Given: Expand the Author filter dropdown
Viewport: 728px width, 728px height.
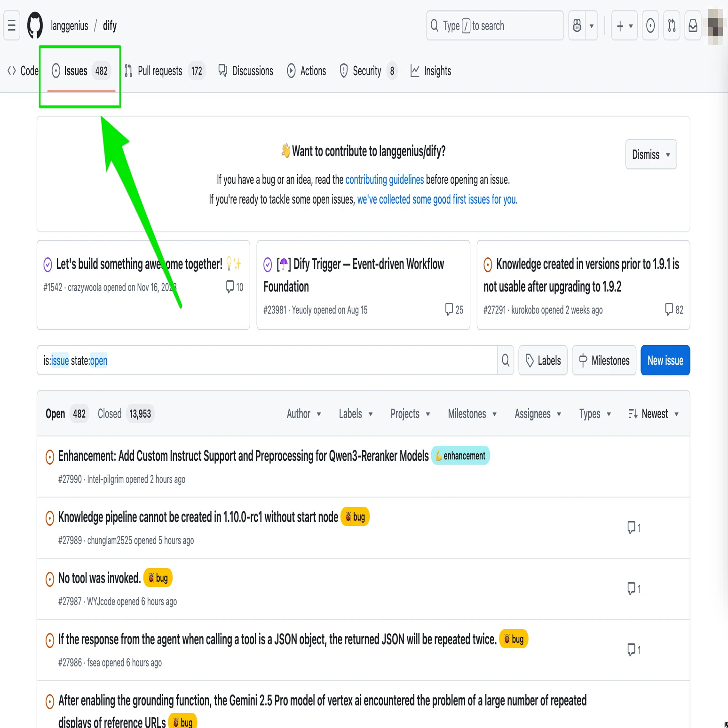Looking at the screenshot, I should (304, 414).
